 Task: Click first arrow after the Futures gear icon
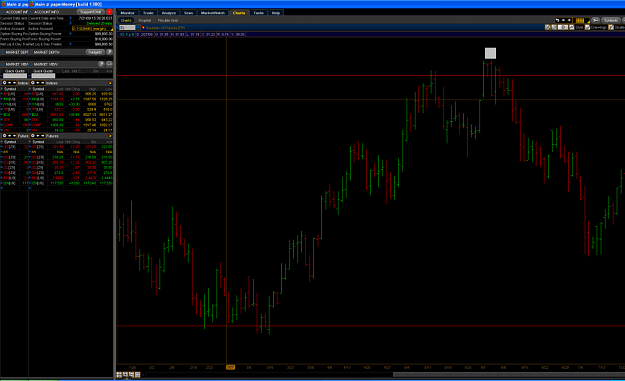pyautogui.click(x=38, y=136)
